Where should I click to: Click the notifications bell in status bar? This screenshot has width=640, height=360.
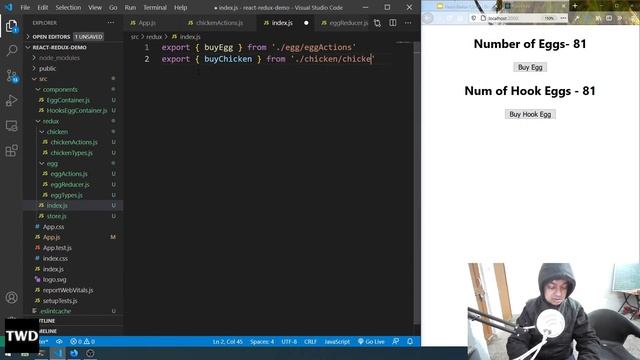pos(410,341)
